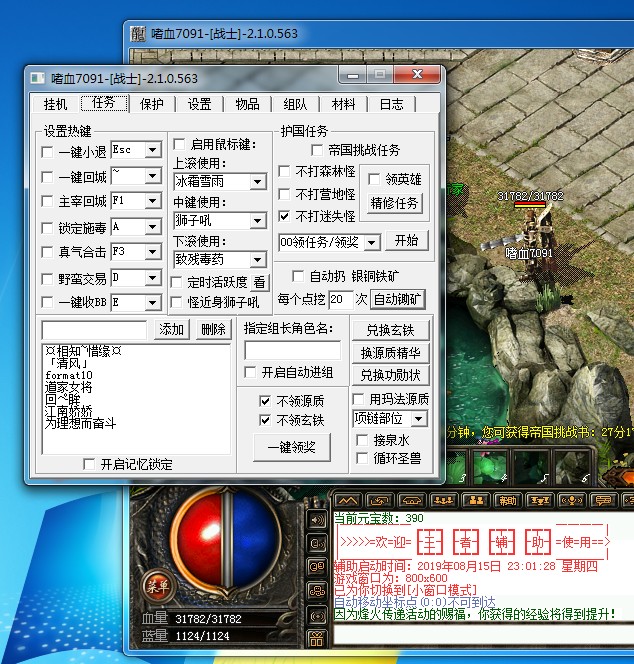The width and height of the screenshot is (634, 664).
Task: Click the speaker sound icon beside chat
Action: (317, 520)
